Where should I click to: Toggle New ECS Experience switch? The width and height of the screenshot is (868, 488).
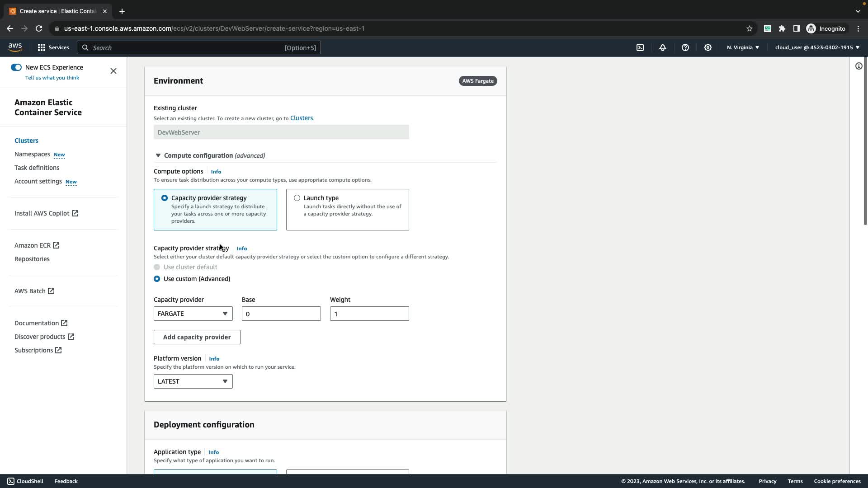pos(16,67)
